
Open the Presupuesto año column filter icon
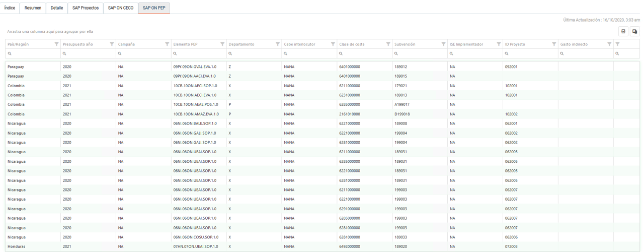112,44
